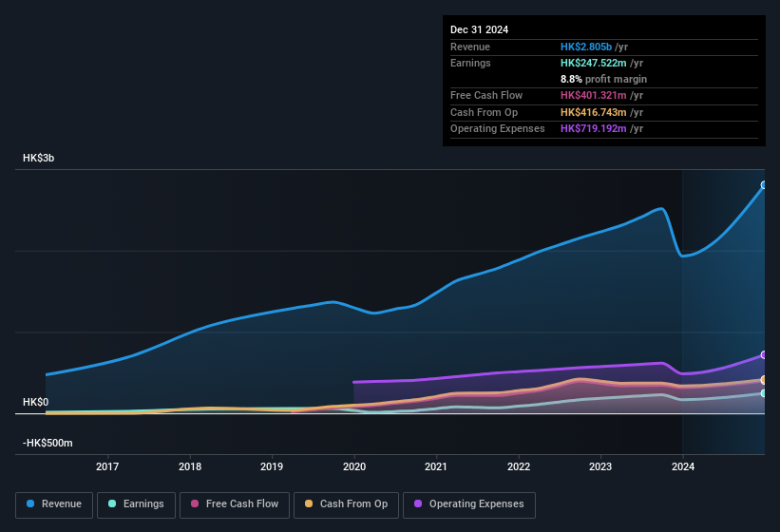
Task: Click the 2018 x-axis label
Action: click(x=190, y=466)
